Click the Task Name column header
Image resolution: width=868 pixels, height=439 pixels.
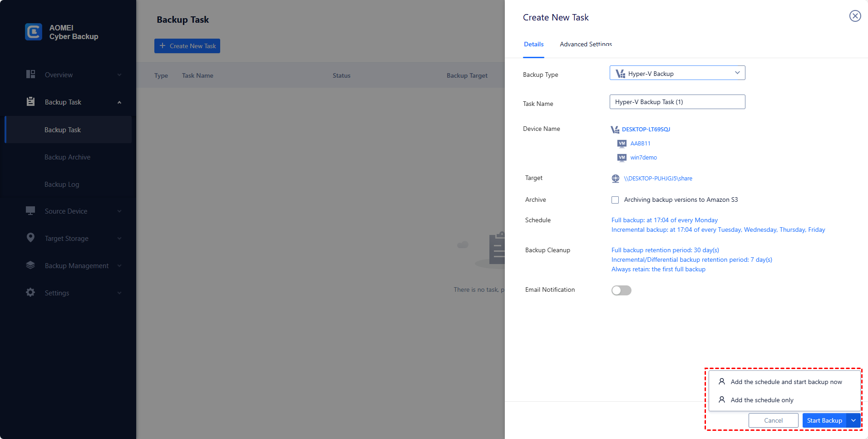[x=197, y=75]
